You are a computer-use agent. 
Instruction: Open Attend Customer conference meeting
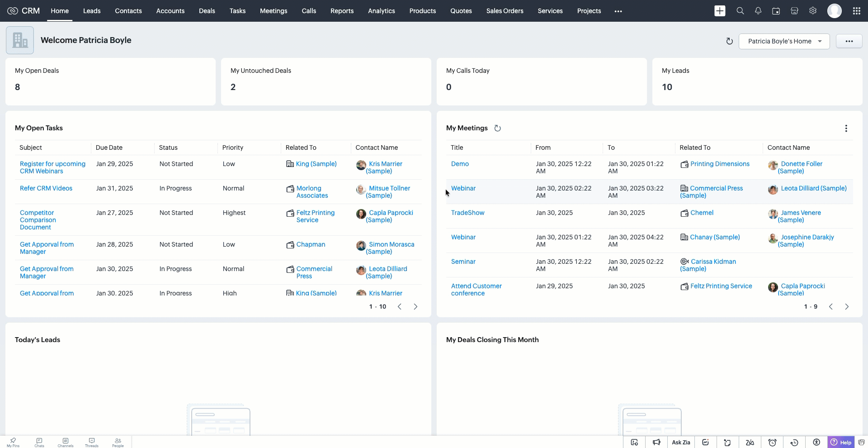tap(476, 290)
